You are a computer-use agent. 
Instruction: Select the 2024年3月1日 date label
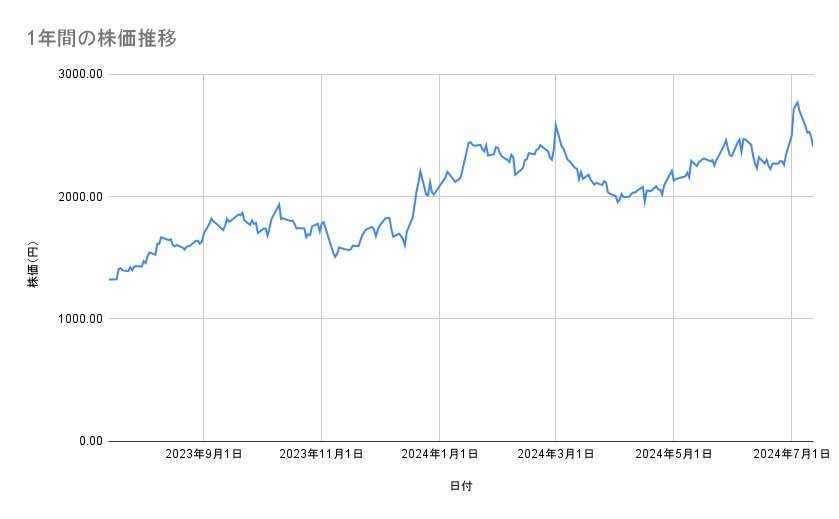(555, 455)
